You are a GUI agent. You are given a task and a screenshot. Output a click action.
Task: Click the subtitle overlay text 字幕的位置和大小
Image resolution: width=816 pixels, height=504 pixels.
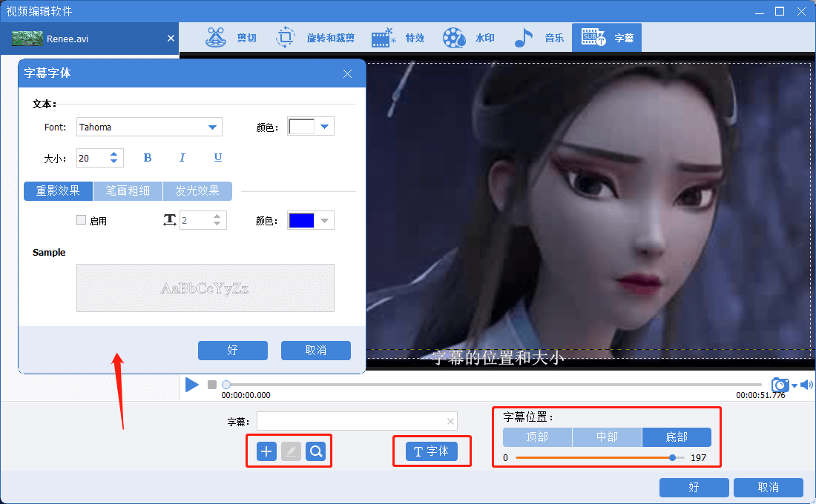(x=498, y=358)
